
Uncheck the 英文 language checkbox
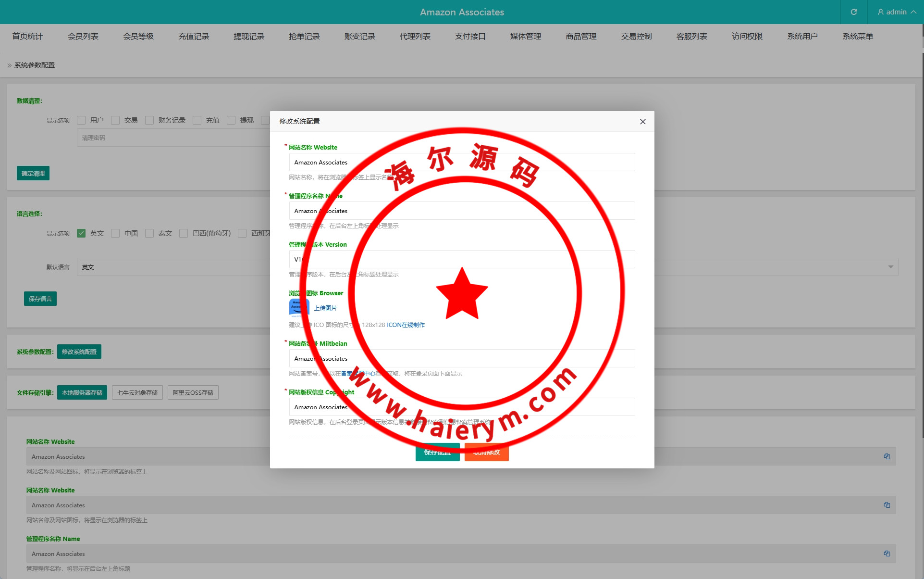pyautogui.click(x=81, y=233)
